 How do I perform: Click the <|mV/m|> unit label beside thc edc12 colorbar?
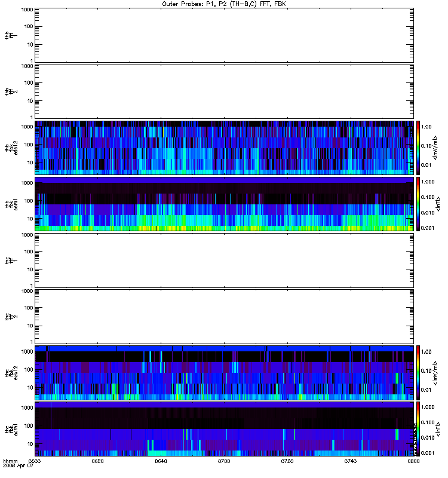[x=435, y=373]
